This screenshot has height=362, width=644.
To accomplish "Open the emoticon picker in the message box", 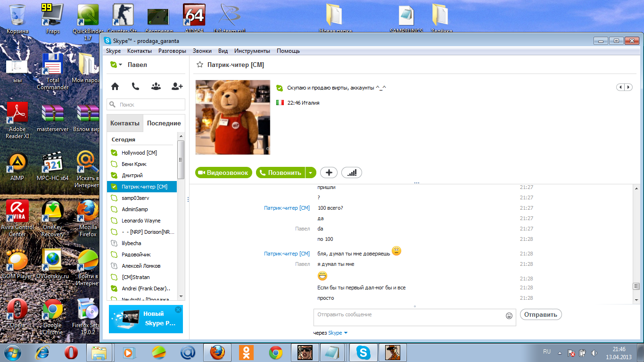I will (x=509, y=316).
